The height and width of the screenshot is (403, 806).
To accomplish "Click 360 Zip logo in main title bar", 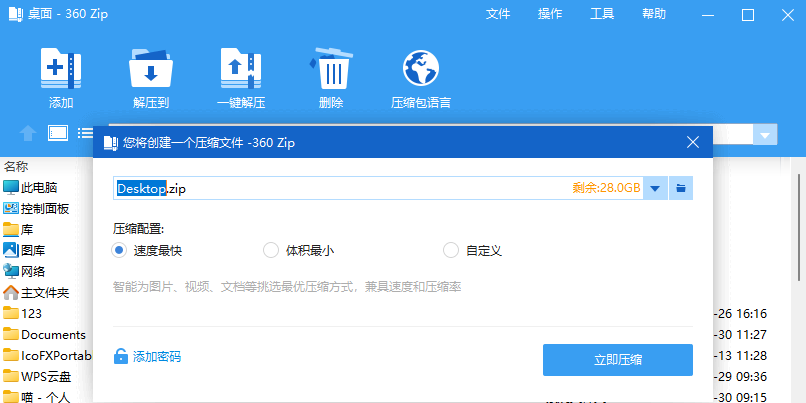I will pyautogui.click(x=16, y=14).
